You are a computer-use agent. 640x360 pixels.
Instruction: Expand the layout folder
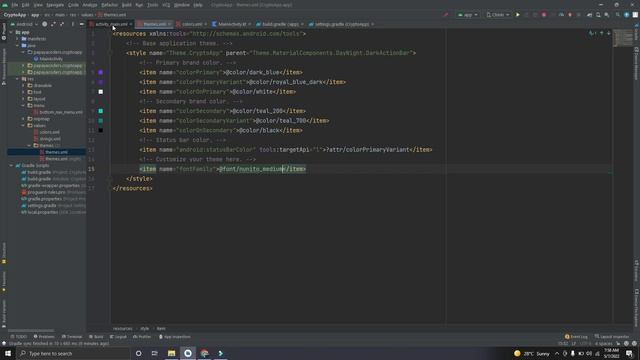point(24,99)
